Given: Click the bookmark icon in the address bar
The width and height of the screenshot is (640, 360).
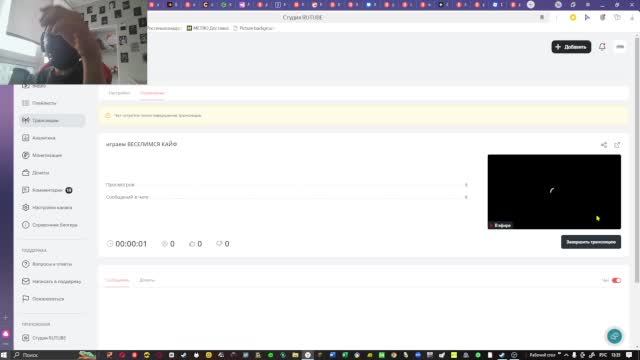Looking at the screenshot, I should [542, 18].
